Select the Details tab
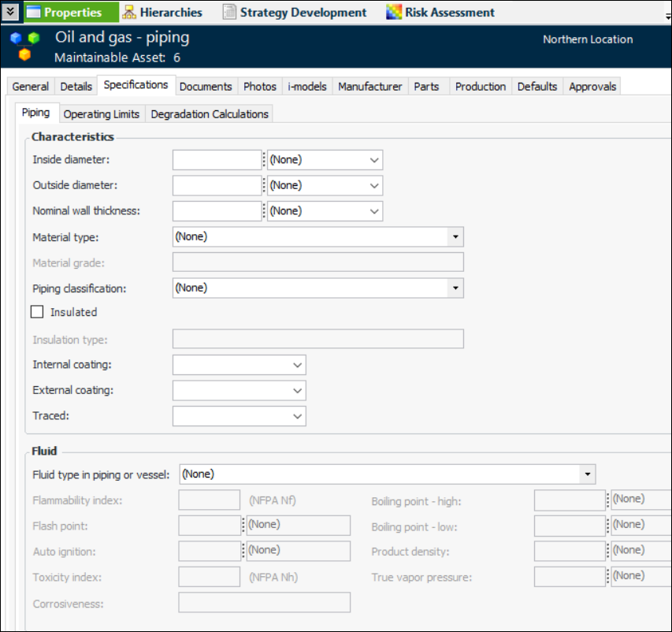 tap(76, 86)
